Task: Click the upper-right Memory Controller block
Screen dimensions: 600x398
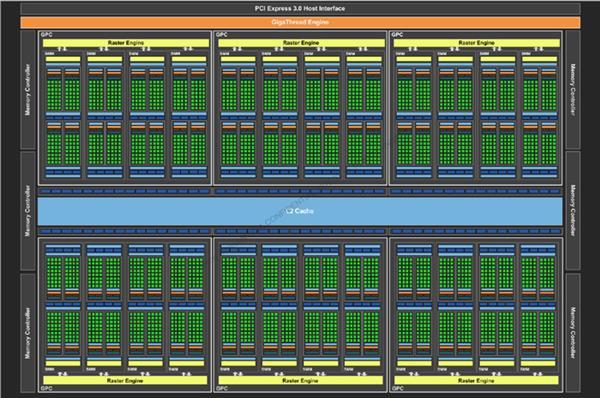Action: (x=573, y=90)
